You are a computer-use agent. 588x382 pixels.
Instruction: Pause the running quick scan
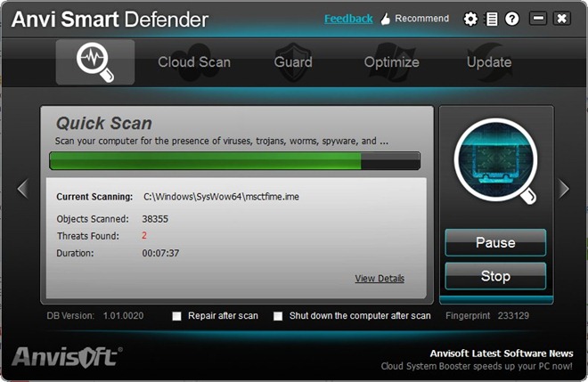coord(495,242)
